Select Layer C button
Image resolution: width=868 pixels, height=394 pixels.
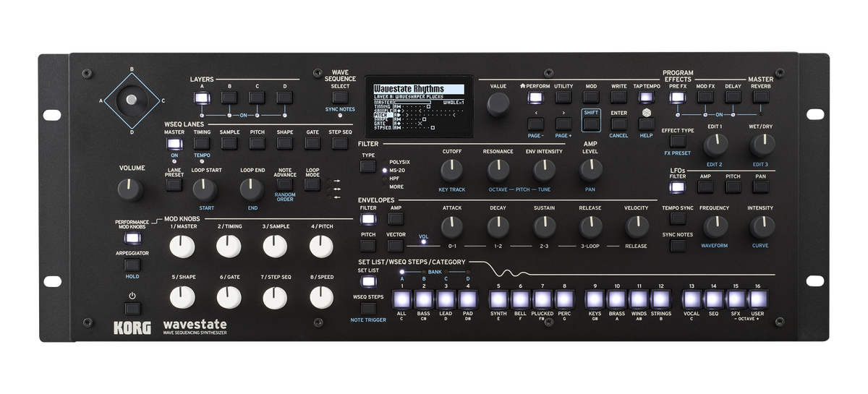pos(257,99)
